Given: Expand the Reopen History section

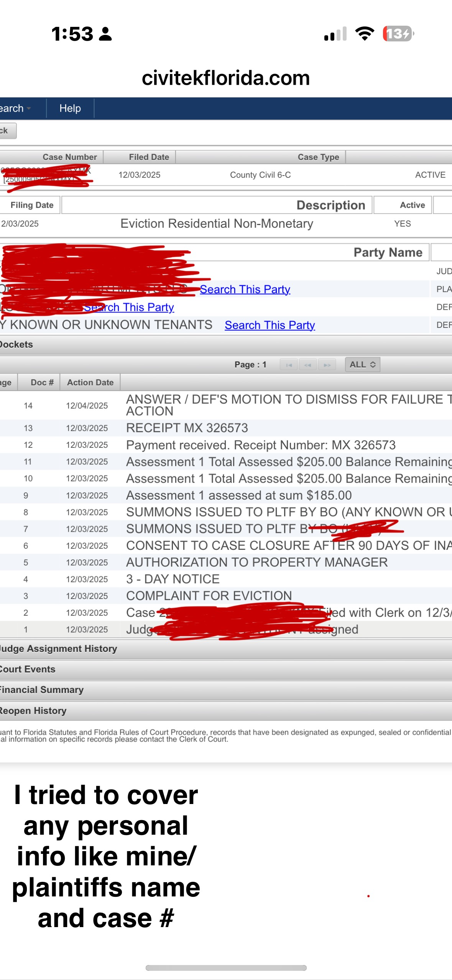Looking at the screenshot, I should (33, 711).
